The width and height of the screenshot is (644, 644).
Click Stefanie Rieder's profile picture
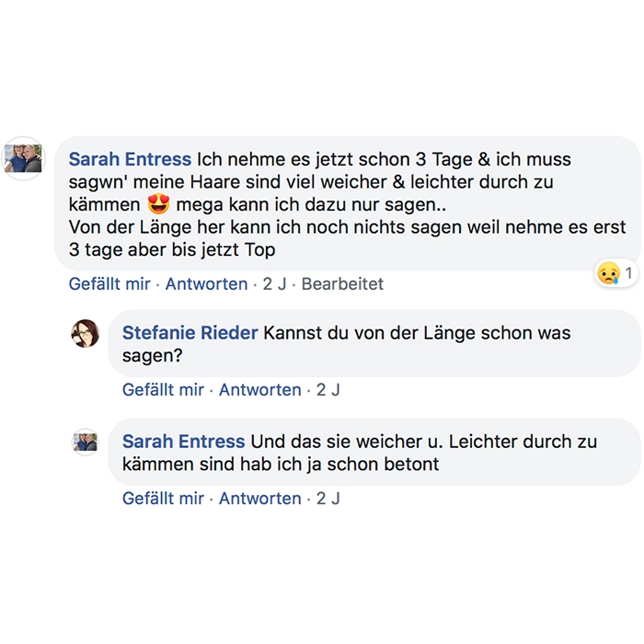85,333
